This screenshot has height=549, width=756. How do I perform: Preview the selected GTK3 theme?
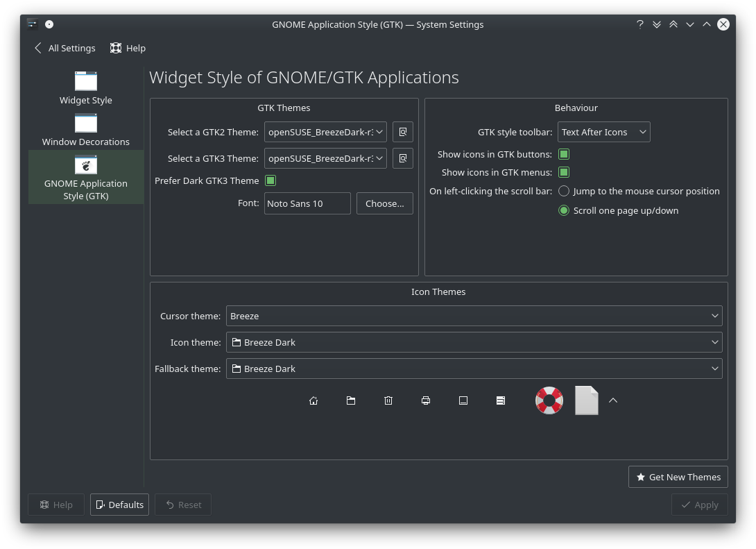click(x=402, y=158)
